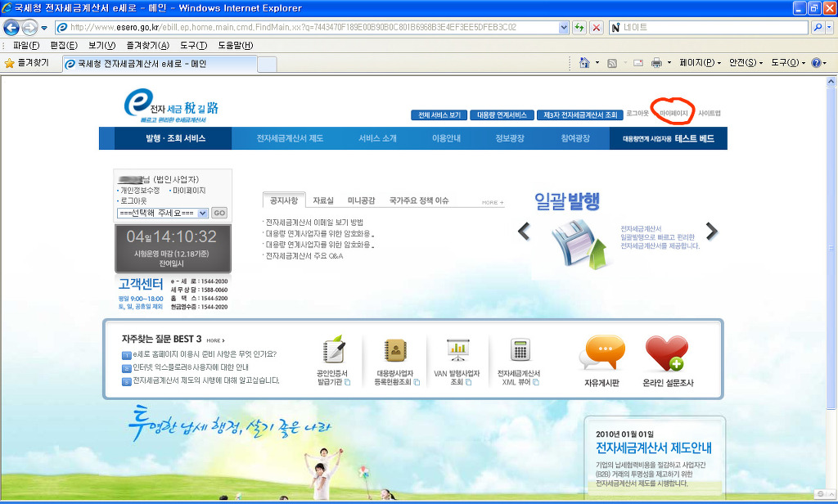Click 테스트 베드 navigation item
This screenshot has height=504, width=838.
pyautogui.click(x=668, y=138)
